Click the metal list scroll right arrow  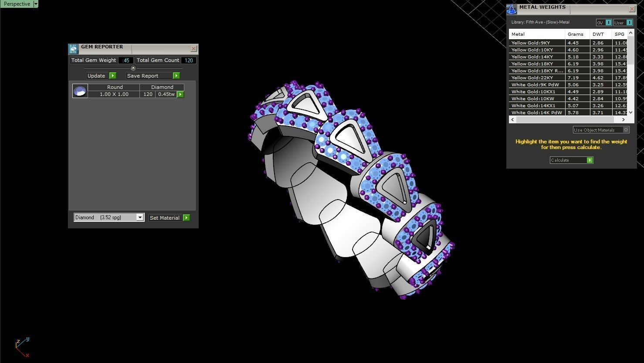point(624,119)
